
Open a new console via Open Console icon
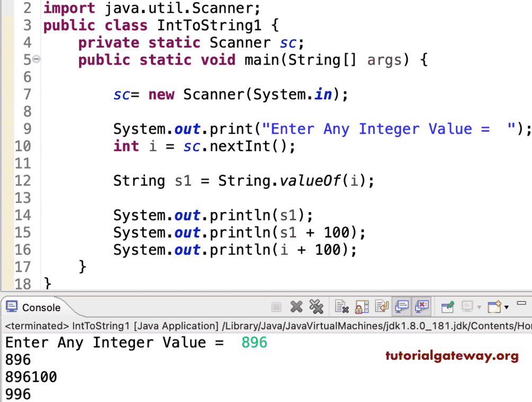(494, 306)
